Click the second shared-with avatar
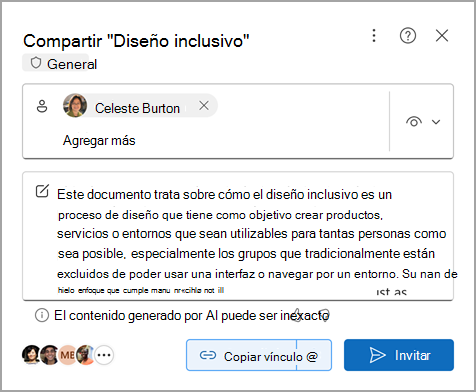The image size is (476, 392). [50, 355]
